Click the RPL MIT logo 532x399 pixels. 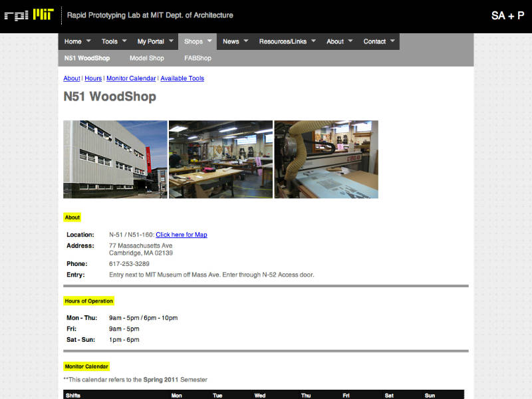coord(29,15)
